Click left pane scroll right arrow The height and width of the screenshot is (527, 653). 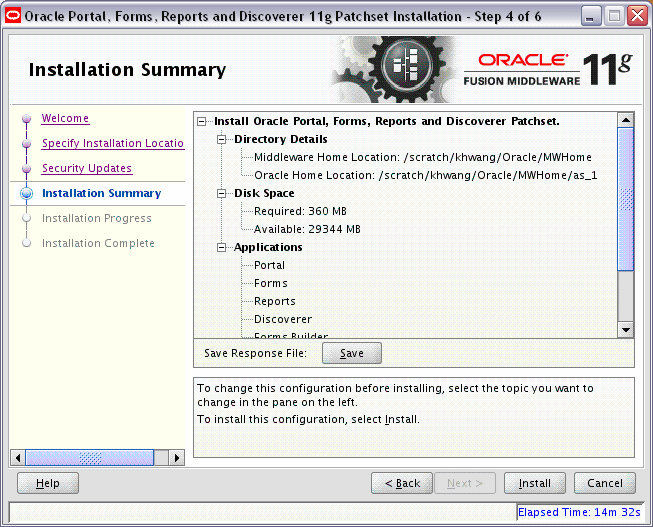(x=177, y=458)
